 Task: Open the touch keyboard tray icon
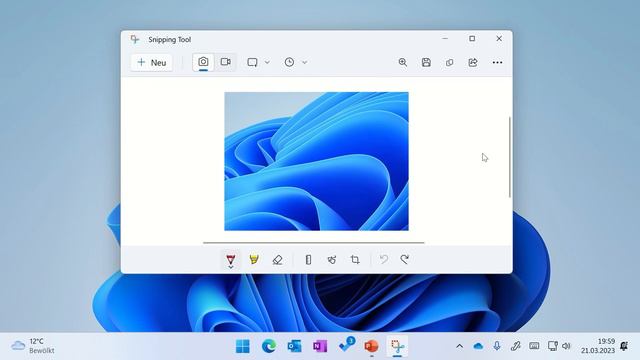[x=534, y=346]
